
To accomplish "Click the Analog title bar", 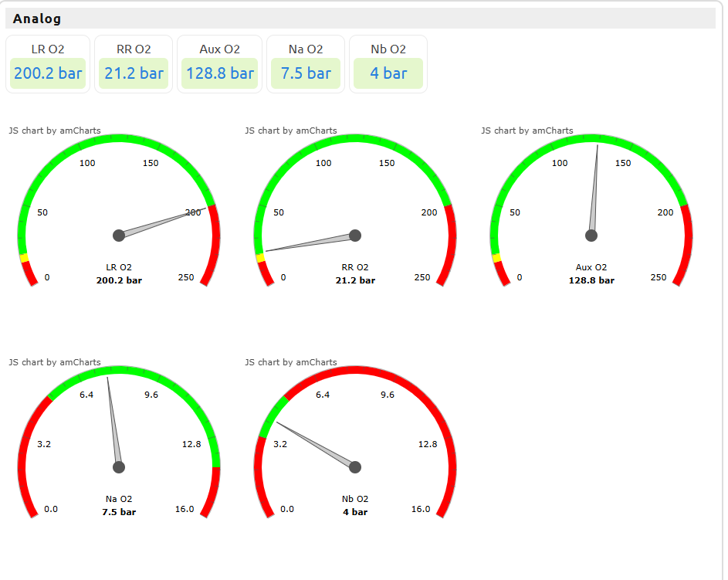I will 363,18.
